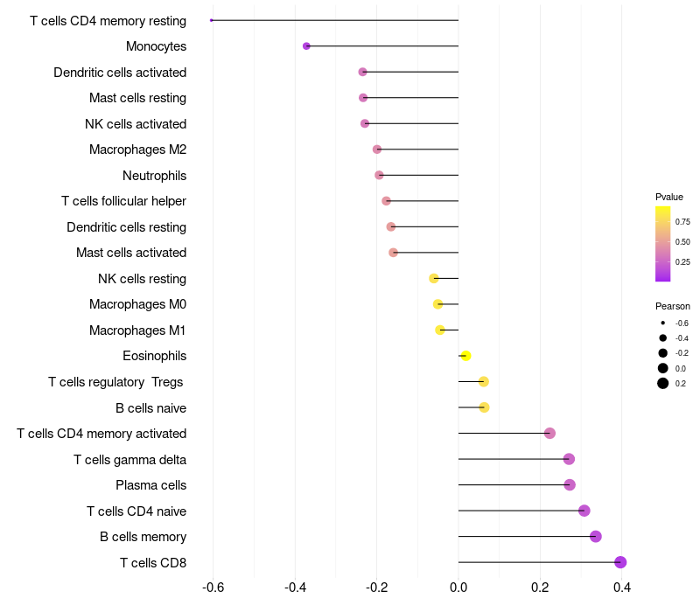Image resolution: width=700 pixels, height=612 pixels.
Task: Click the T cells CD4 naive dot
Action: (584, 511)
